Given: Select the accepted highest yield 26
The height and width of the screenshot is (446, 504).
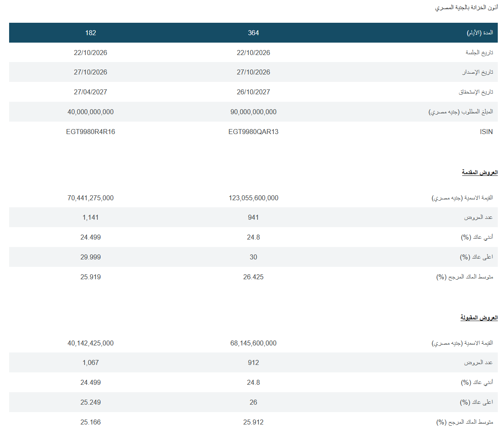Looking at the screenshot, I should 253,403.
